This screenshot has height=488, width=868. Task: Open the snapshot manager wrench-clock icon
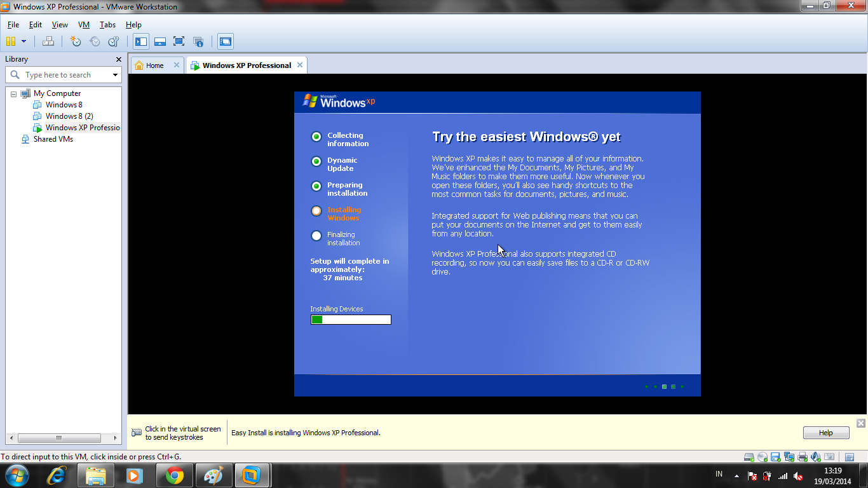(114, 41)
